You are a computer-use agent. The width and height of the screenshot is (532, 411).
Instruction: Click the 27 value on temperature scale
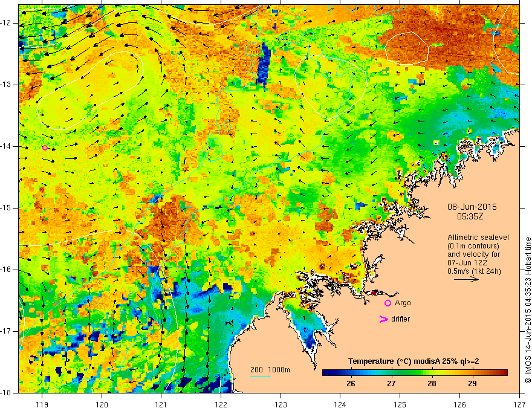coord(391,384)
